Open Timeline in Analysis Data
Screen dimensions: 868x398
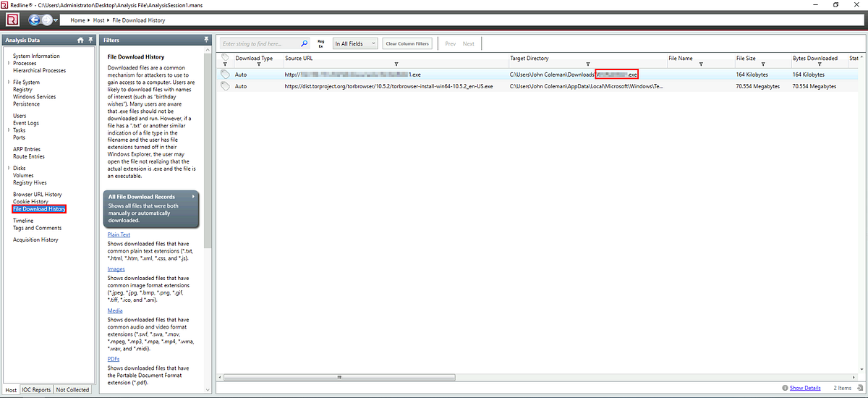23,221
